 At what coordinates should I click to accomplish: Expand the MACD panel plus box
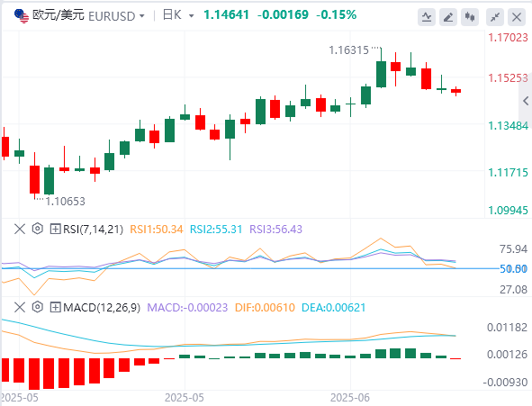(55, 307)
